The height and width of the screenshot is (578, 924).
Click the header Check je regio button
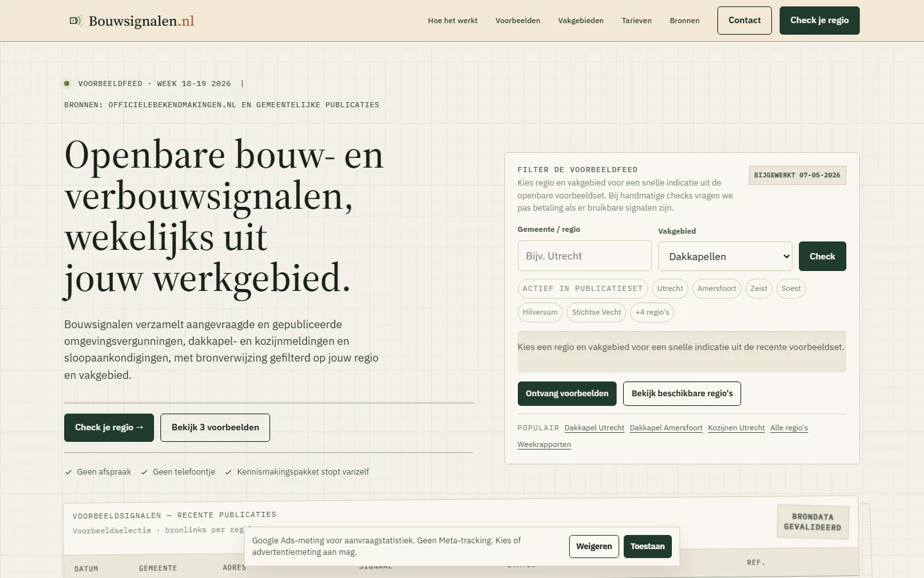[x=819, y=21]
